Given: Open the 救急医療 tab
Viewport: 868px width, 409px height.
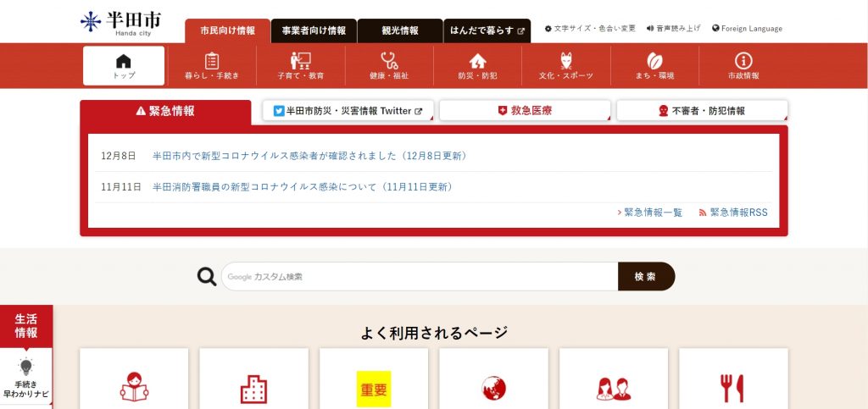Looking at the screenshot, I should pos(525,111).
